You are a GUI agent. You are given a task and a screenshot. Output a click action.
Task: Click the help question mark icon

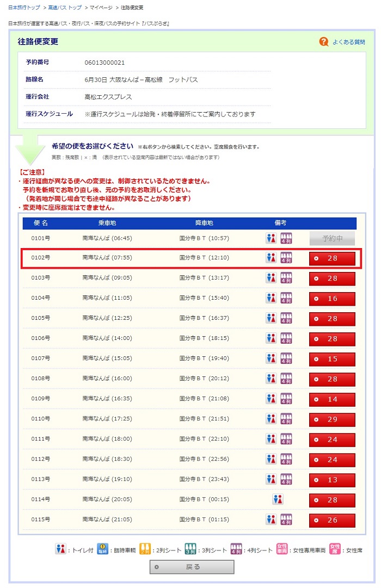(x=324, y=42)
